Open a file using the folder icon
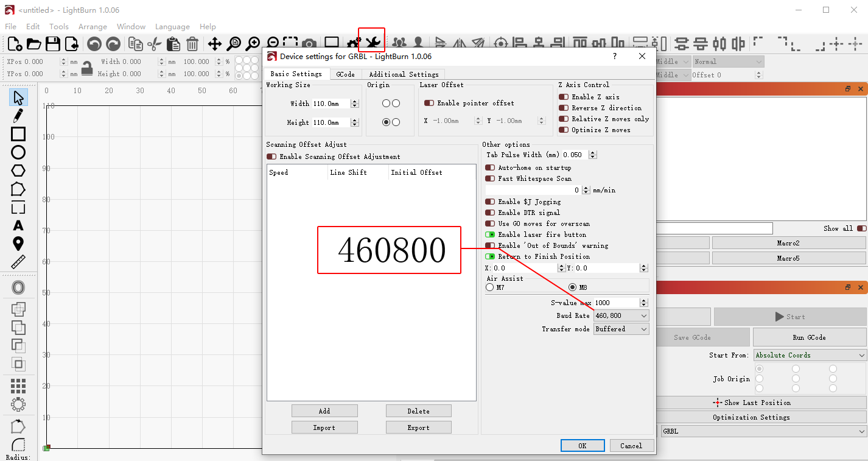This screenshot has height=461, width=868. [x=33, y=44]
